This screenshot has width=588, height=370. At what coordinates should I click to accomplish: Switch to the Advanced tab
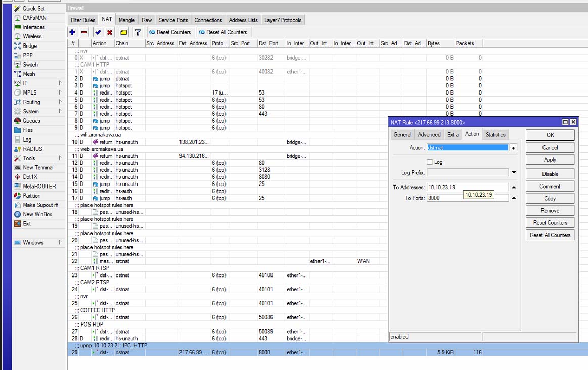coord(429,134)
